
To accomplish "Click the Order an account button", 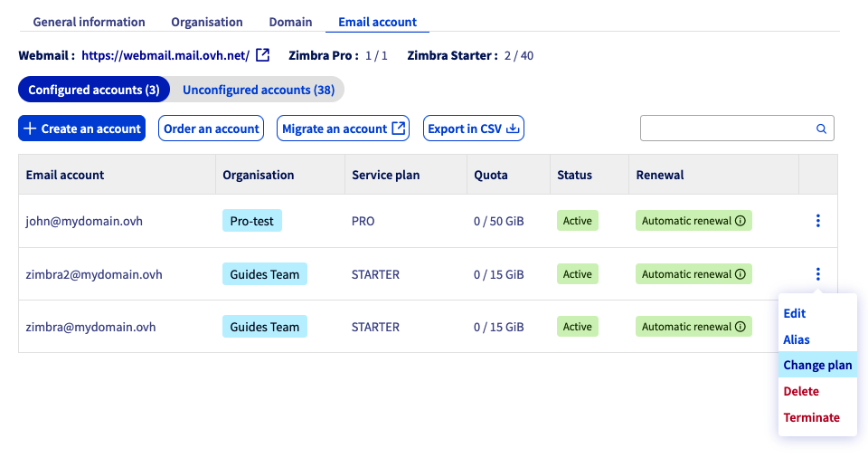I will click(x=212, y=129).
